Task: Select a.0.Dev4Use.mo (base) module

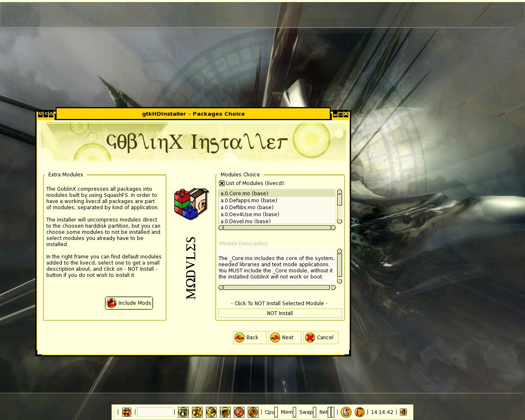Action: 277,214
